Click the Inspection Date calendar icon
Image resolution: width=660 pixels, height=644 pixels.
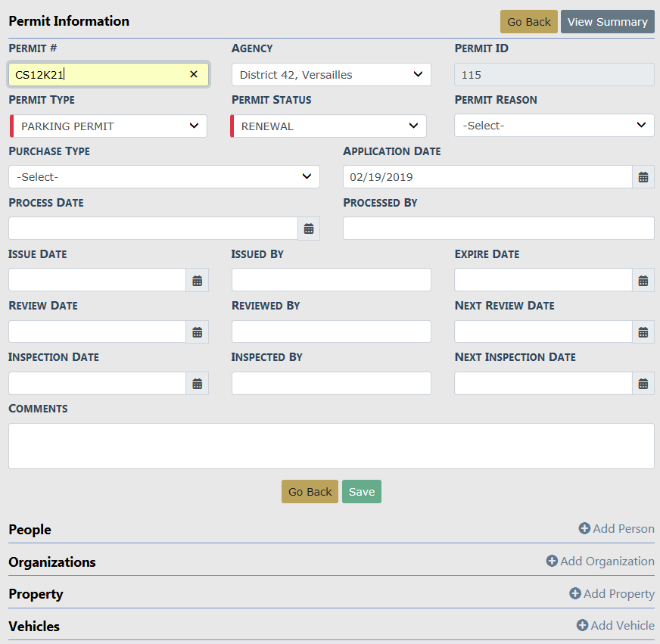click(x=197, y=383)
